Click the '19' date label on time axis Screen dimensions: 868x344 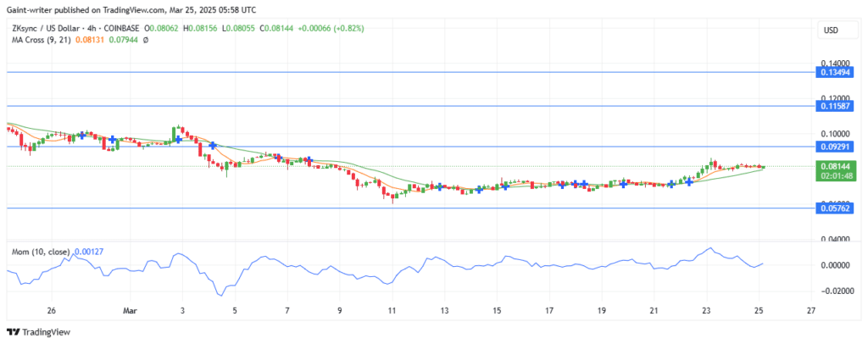tap(602, 311)
